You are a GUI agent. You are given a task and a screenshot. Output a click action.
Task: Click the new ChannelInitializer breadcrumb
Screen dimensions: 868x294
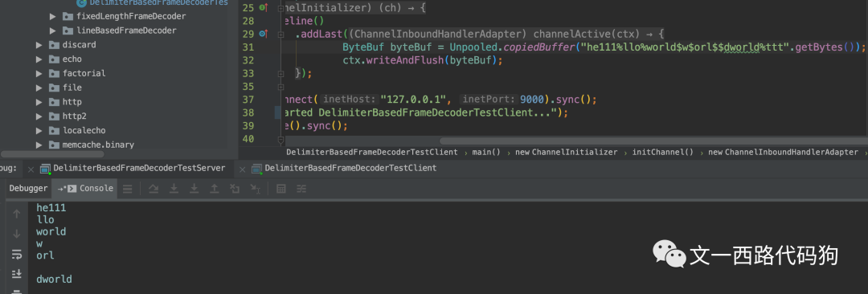tap(566, 153)
